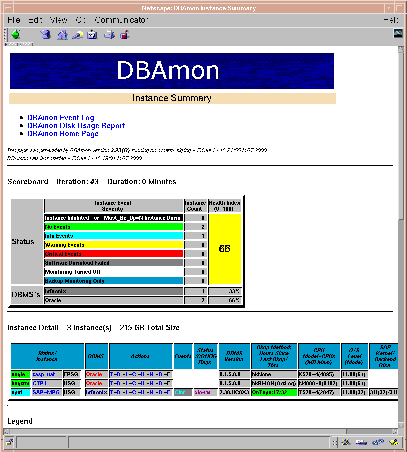Click the Instance Summary heading bar
The width and height of the screenshot is (407, 452).
[x=172, y=98]
